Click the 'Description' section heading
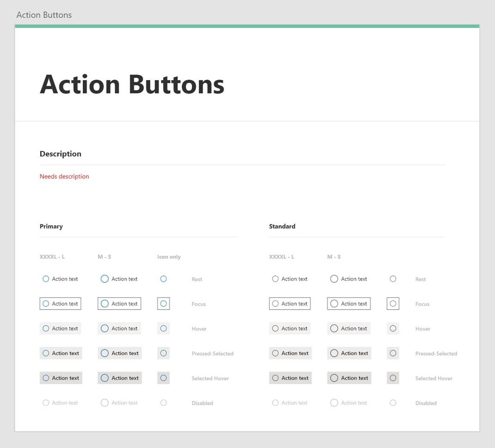 [x=60, y=154]
